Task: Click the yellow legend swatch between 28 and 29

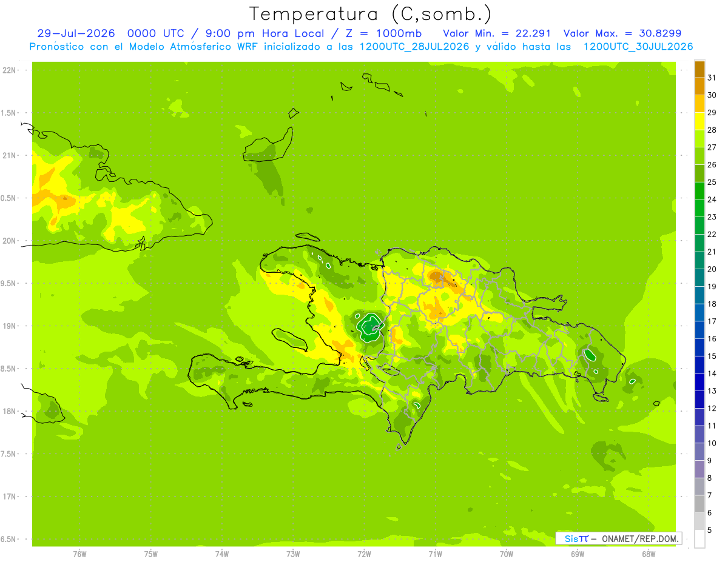Action: (699, 121)
